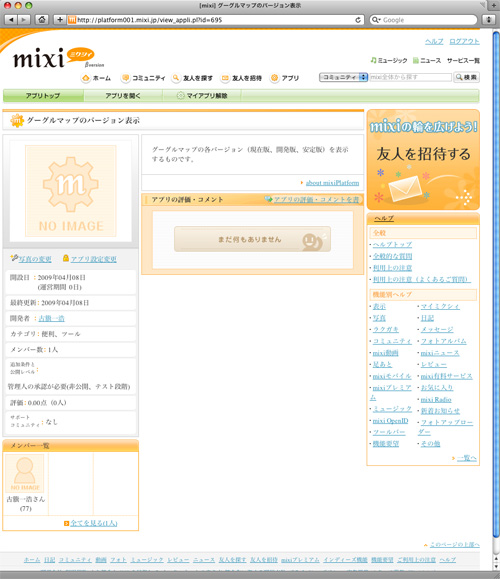Open ヘルプトップ help link
Image resolution: width=500 pixels, height=579 pixels.
click(392, 244)
